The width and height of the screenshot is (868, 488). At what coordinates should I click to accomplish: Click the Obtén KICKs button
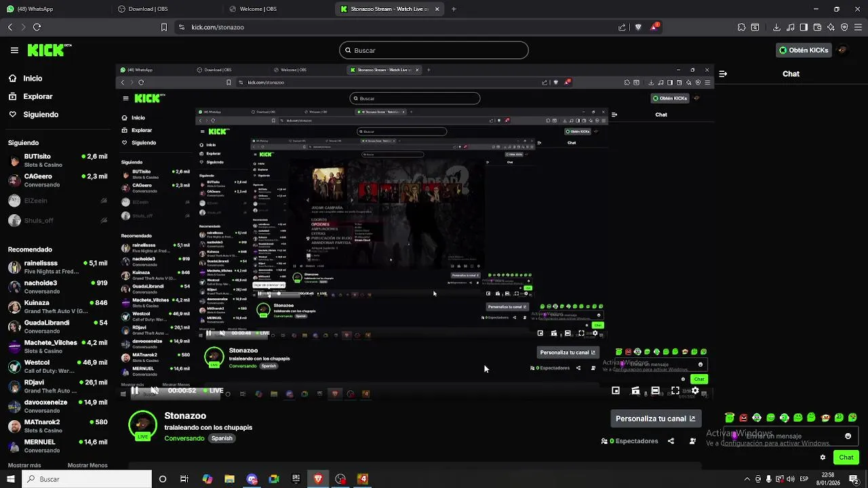[804, 50]
